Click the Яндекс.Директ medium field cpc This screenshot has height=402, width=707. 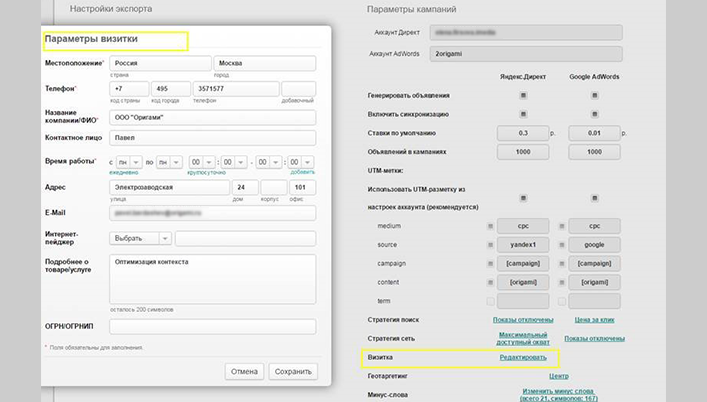523,226
